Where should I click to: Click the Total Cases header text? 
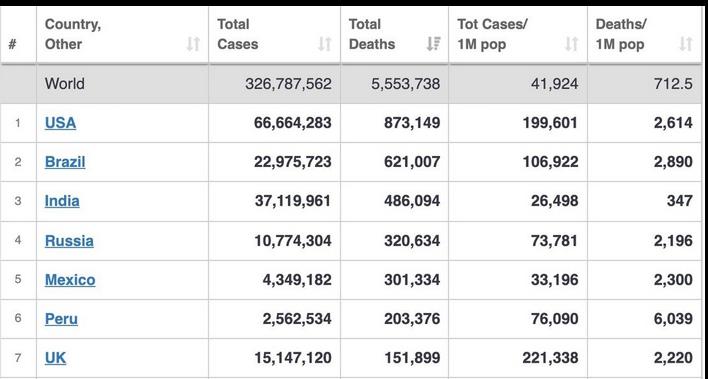pos(238,34)
